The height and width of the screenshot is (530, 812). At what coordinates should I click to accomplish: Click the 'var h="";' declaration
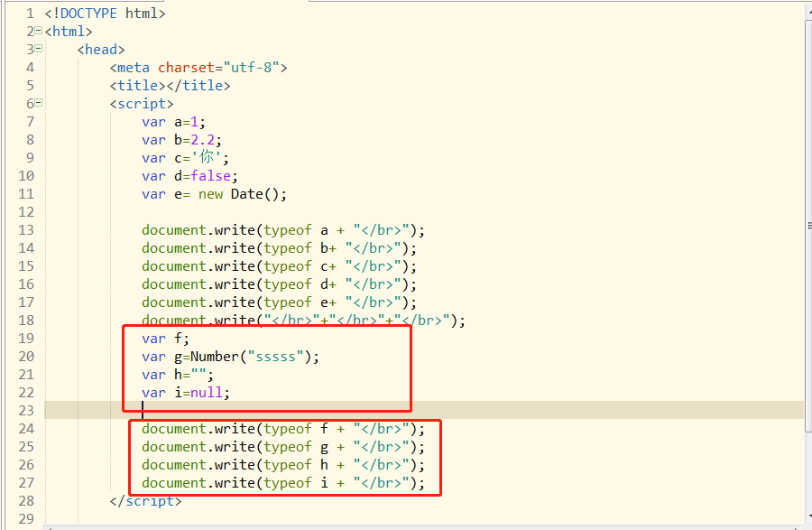point(178,375)
